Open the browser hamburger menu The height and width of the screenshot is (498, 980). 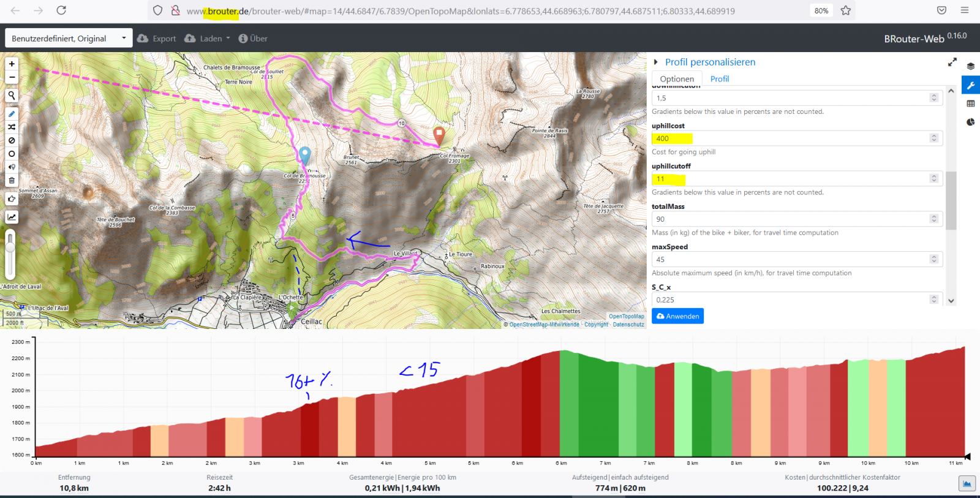tap(965, 10)
